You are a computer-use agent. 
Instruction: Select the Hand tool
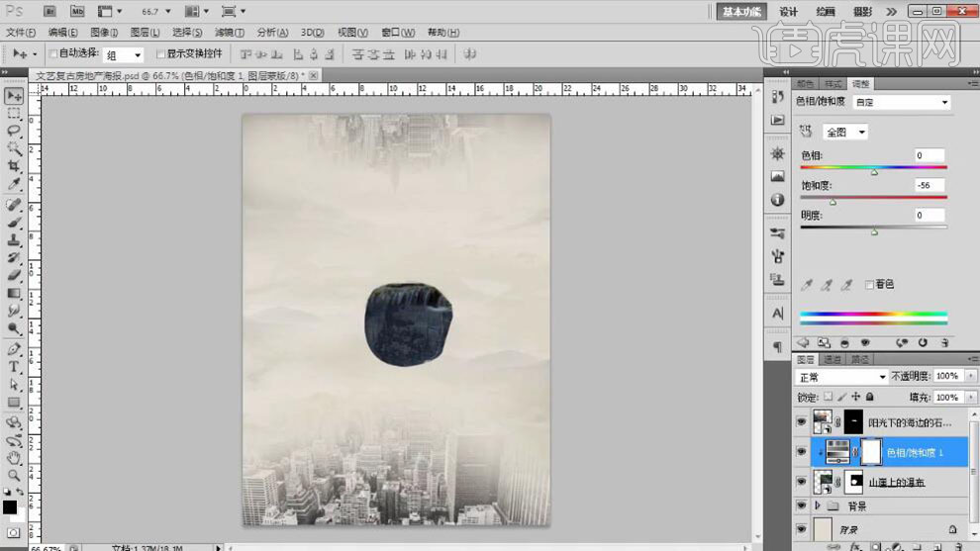14,459
